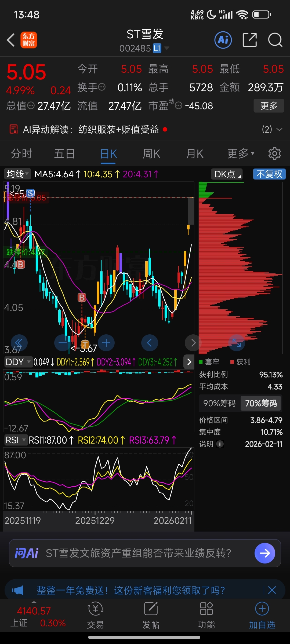
Task: Open AI异动解读 纺织服装+贬值受益 link
Action: (119, 129)
